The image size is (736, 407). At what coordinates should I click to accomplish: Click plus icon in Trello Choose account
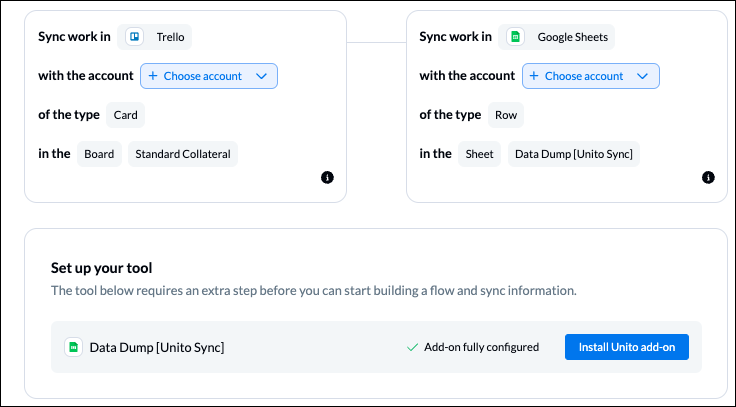click(153, 76)
